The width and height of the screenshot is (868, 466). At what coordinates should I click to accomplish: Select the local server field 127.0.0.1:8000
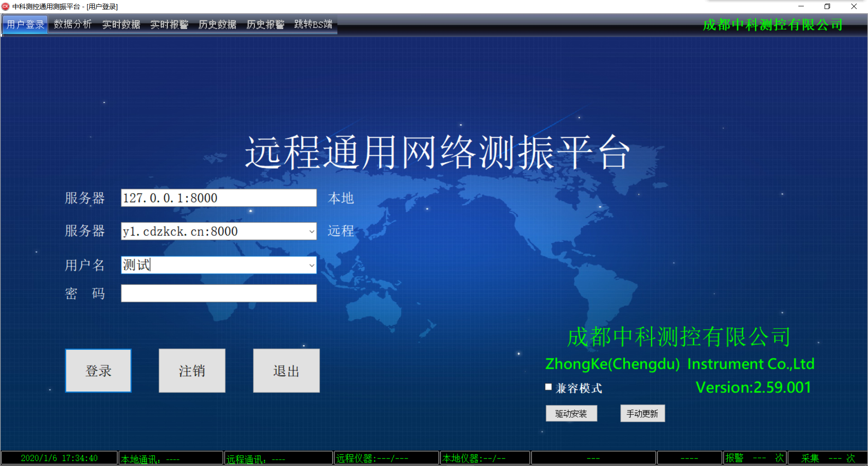coord(218,198)
